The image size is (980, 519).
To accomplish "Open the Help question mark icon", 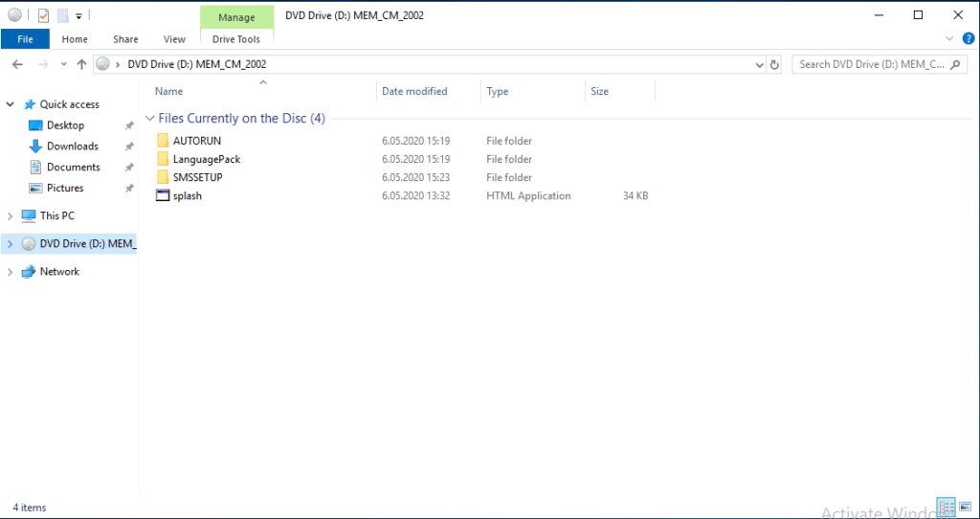I will pos(967,39).
